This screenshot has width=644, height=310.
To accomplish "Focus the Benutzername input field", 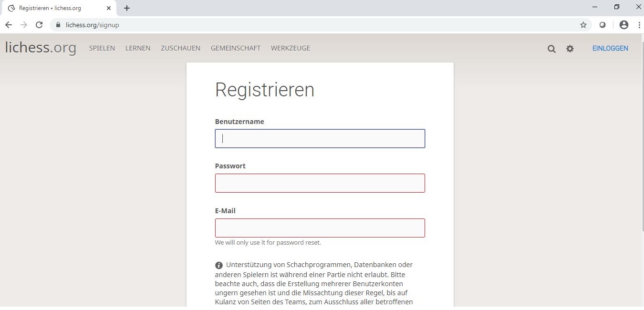I will [x=320, y=139].
